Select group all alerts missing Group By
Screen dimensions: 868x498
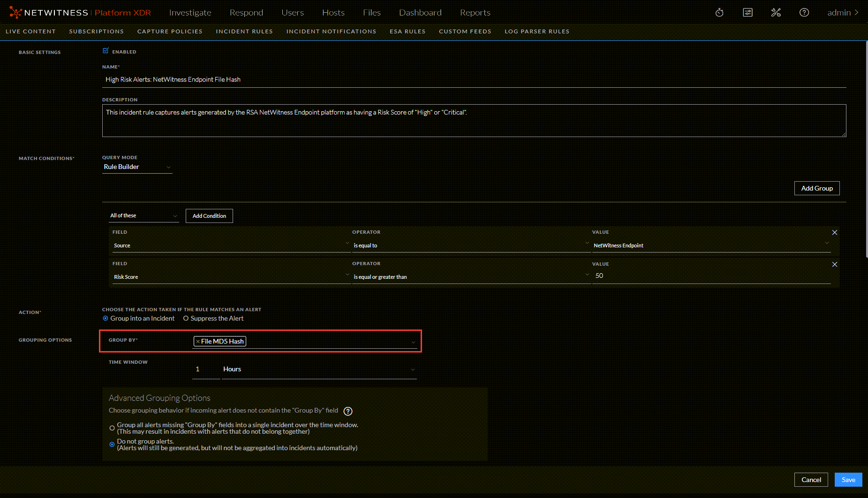(x=112, y=428)
